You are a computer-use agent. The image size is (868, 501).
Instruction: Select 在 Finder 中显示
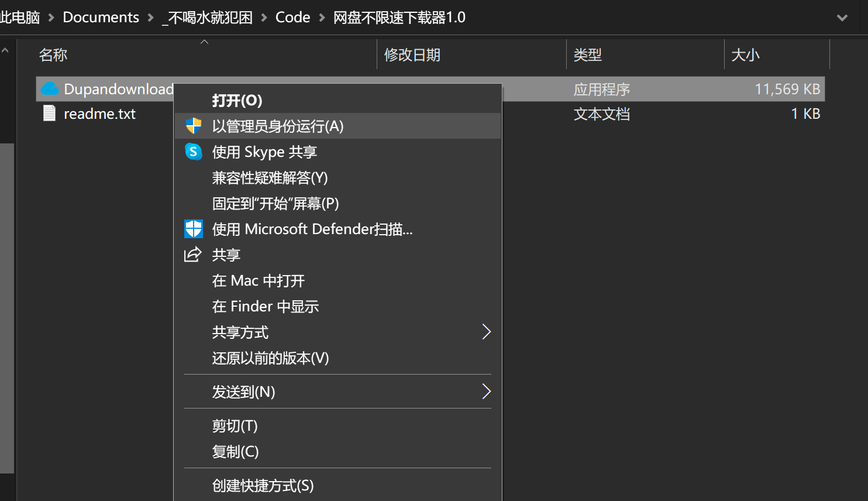tap(266, 307)
